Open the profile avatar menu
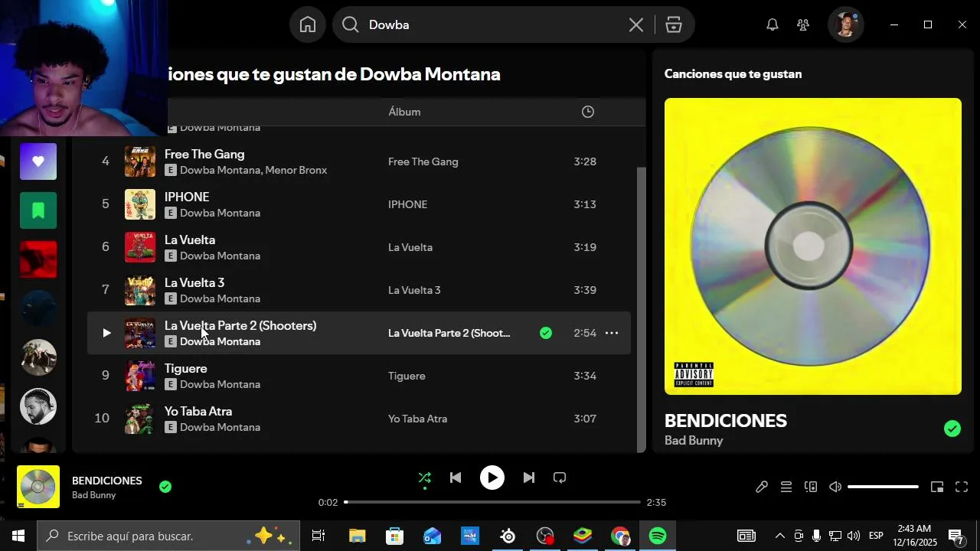Viewport: 980px width, 551px height. point(846,24)
